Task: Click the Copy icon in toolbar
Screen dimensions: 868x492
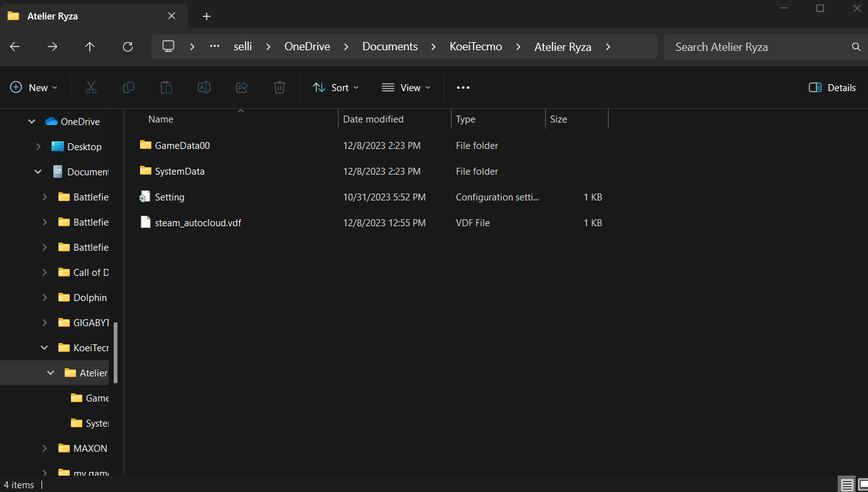Action: click(129, 87)
